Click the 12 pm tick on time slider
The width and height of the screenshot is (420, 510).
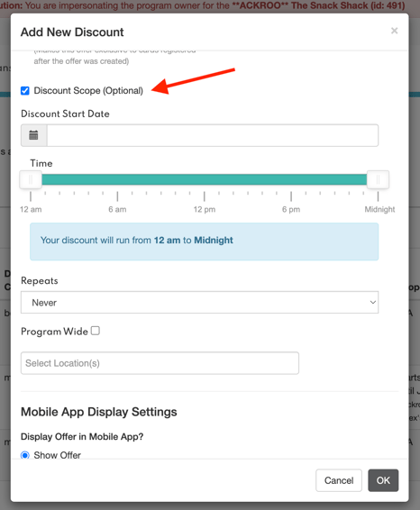(x=205, y=196)
